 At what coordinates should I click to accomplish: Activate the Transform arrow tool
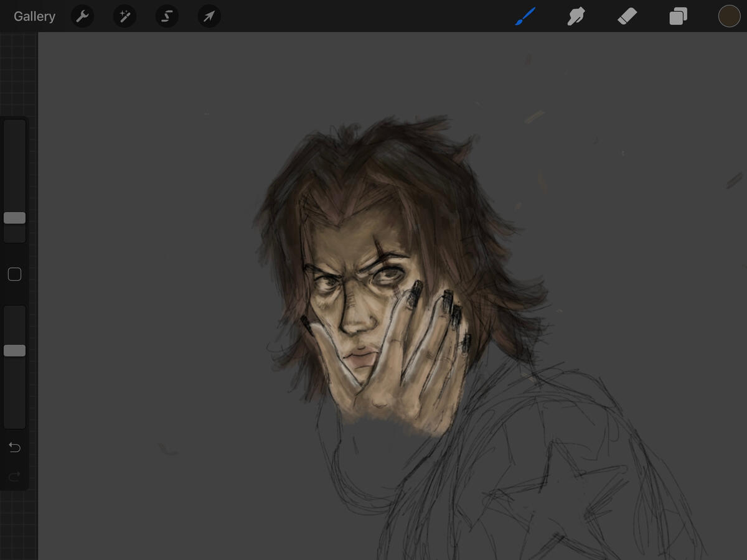point(209,16)
